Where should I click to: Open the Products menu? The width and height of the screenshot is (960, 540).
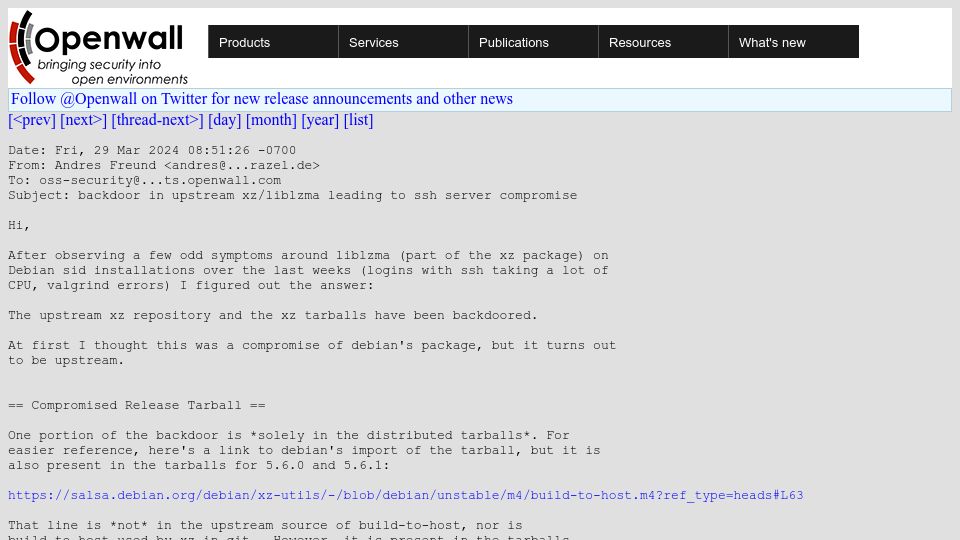(x=273, y=42)
